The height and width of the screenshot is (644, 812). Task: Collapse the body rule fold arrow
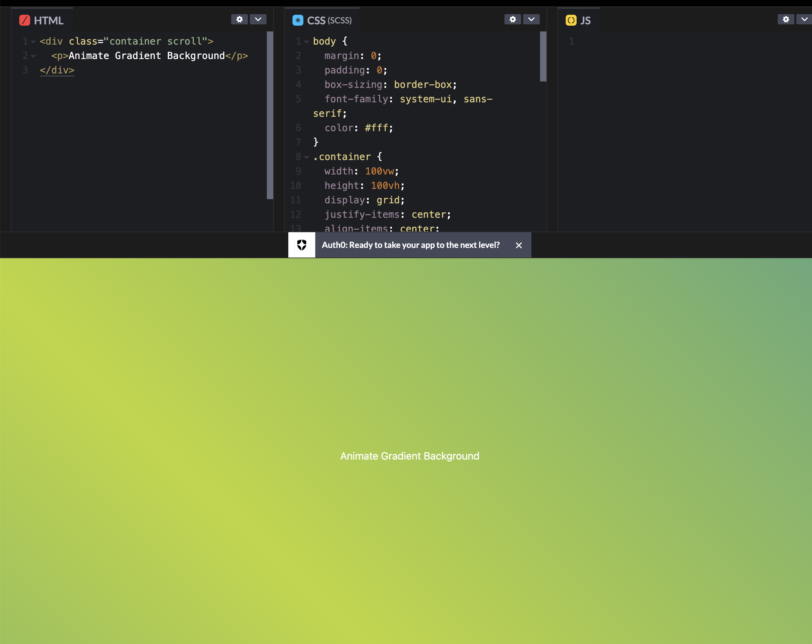306,42
